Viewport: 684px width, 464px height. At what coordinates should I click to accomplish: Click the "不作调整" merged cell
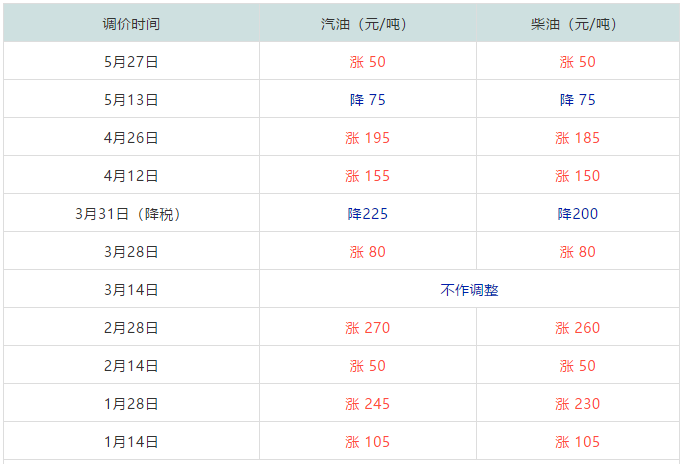click(x=469, y=289)
